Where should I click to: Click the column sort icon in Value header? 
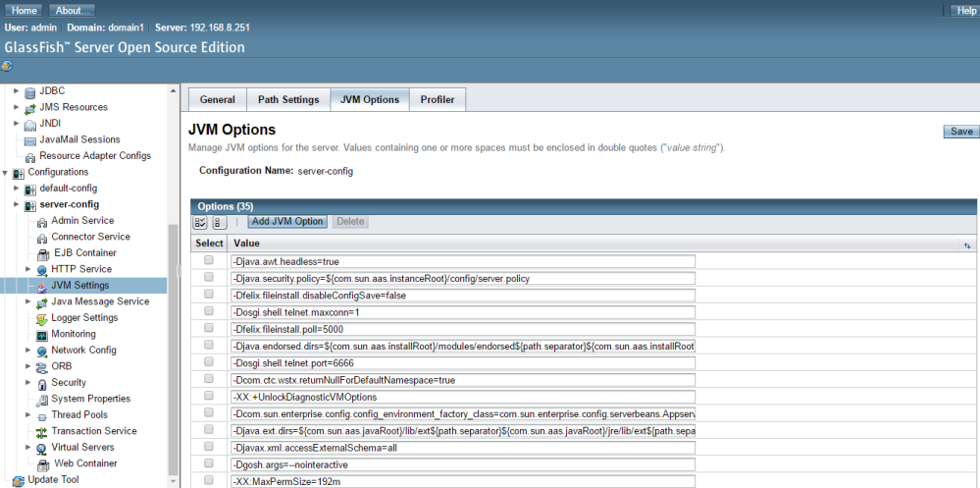click(967, 245)
